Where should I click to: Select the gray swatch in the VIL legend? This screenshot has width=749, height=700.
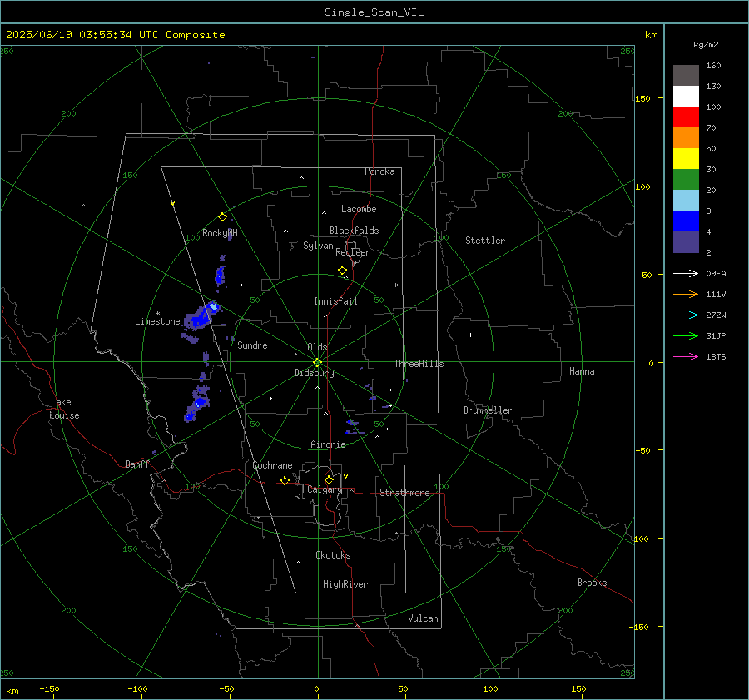[x=686, y=76]
